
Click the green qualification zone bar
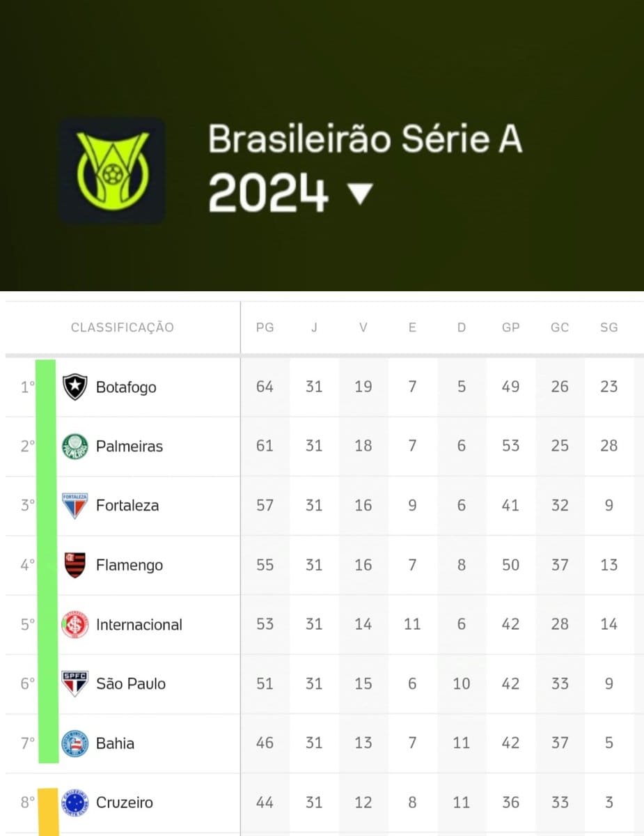(47, 561)
